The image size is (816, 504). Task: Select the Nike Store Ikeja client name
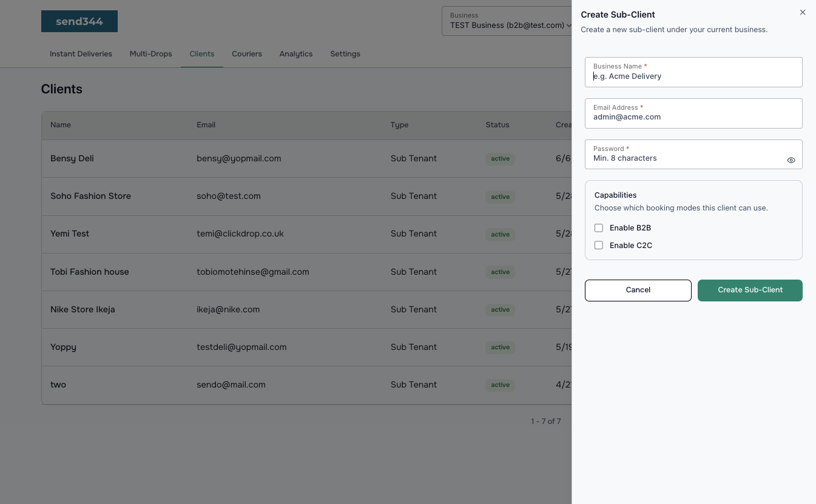pyautogui.click(x=83, y=309)
